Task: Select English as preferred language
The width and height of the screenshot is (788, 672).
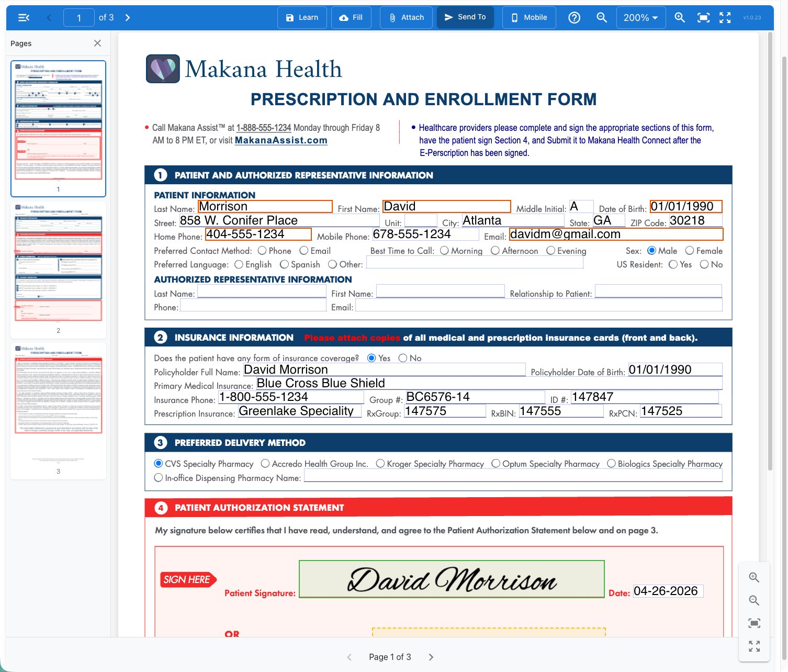Action: click(x=239, y=264)
